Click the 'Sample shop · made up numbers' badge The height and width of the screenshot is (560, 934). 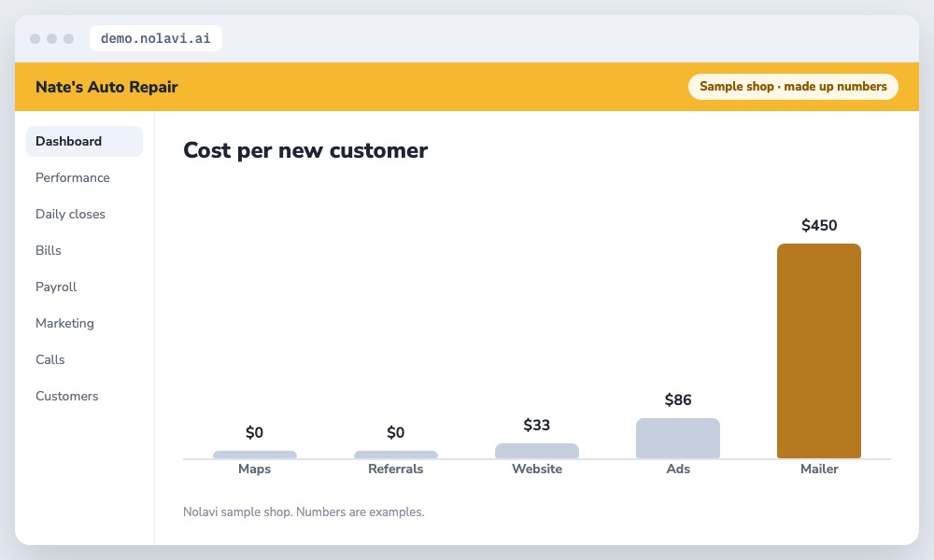[793, 86]
